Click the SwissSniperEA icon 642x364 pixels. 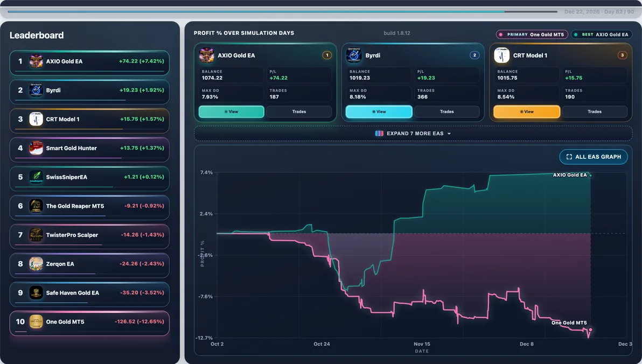click(x=36, y=177)
